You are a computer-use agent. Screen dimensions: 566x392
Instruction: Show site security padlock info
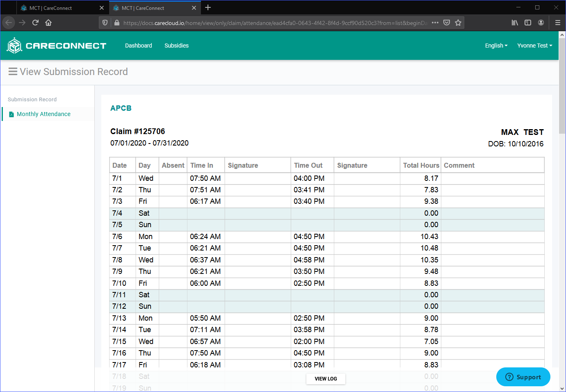(117, 23)
